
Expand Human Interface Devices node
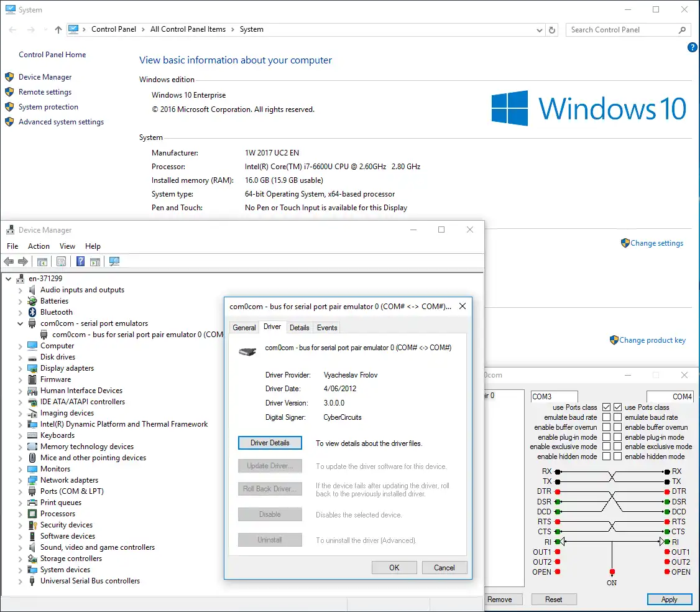pos(20,391)
